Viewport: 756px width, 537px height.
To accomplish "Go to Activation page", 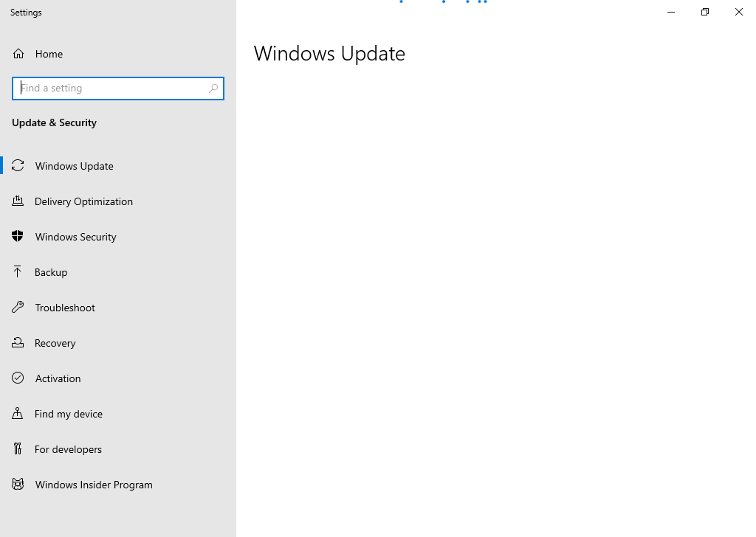I will click(118, 378).
